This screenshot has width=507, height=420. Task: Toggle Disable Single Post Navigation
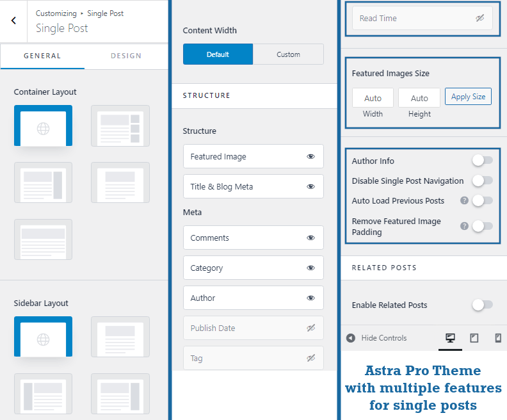point(483,181)
